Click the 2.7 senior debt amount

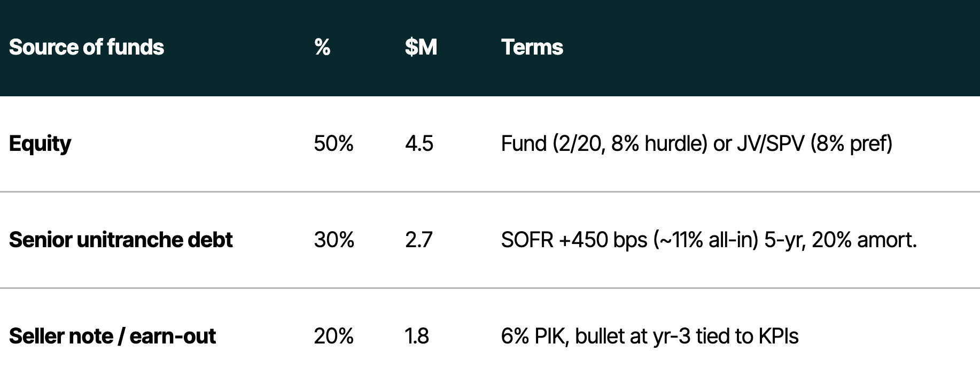[x=418, y=240]
